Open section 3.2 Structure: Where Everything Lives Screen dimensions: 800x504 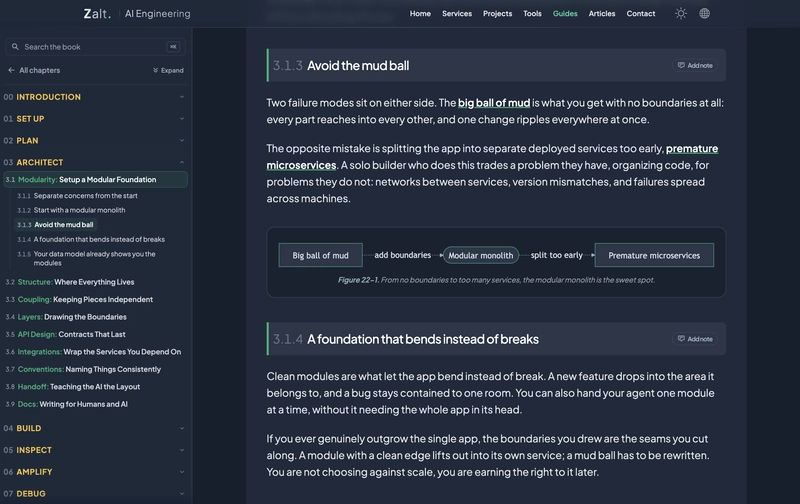point(76,282)
